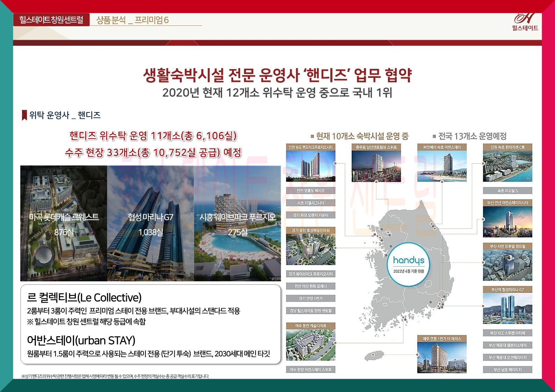555x392 pixels.
Task: Click the Jeju island marker on the map
Action: tap(373, 355)
